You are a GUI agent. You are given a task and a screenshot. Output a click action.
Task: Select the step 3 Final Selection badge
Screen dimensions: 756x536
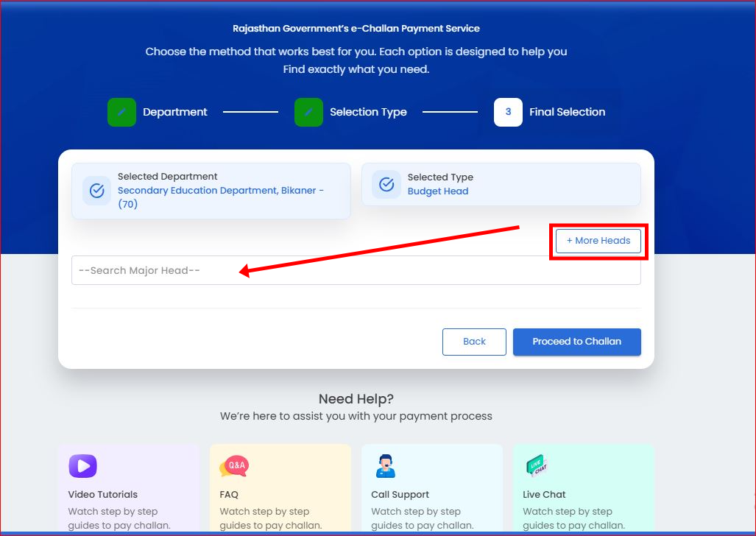(508, 112)
